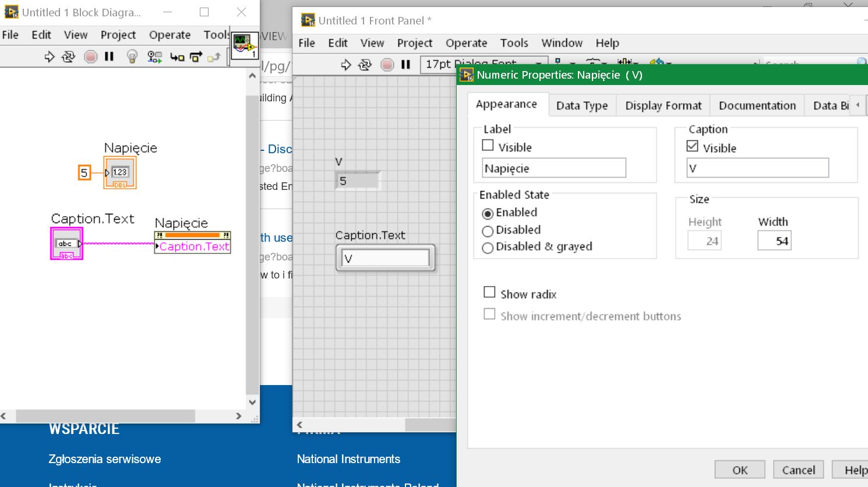Click Run Continuously in Front Panel toolbar
This screenshot has height=487, width=868.
coord(365,65)
